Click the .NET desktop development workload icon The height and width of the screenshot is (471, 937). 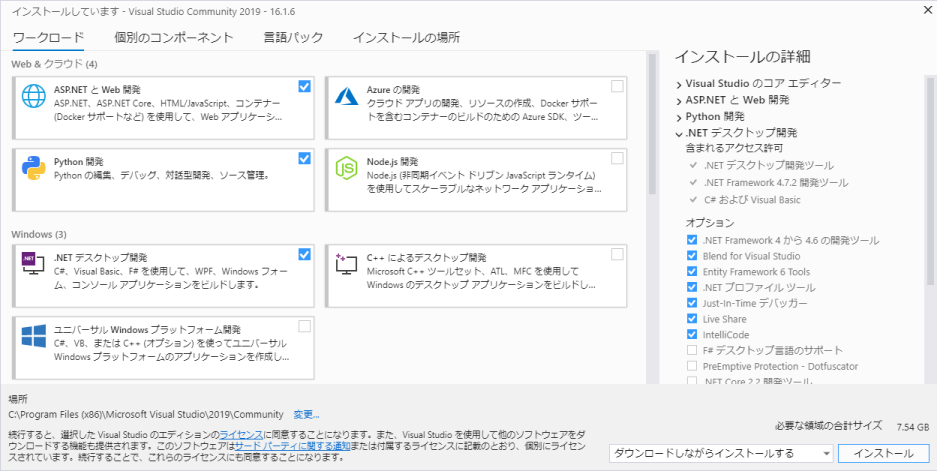(x=35, y=263)
